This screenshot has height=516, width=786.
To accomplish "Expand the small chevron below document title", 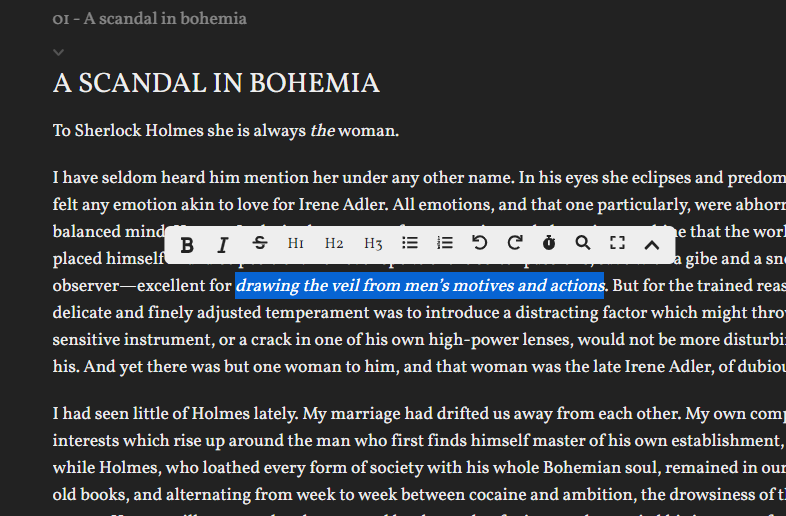I will tap(59, 52).
